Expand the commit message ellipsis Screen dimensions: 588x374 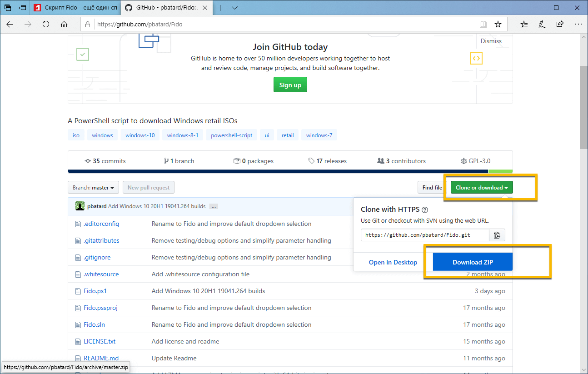pyautogui.click(x=214, y=206)
